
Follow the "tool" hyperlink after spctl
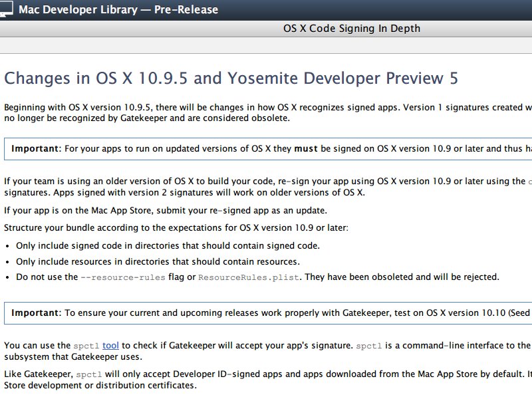point(110,345)
